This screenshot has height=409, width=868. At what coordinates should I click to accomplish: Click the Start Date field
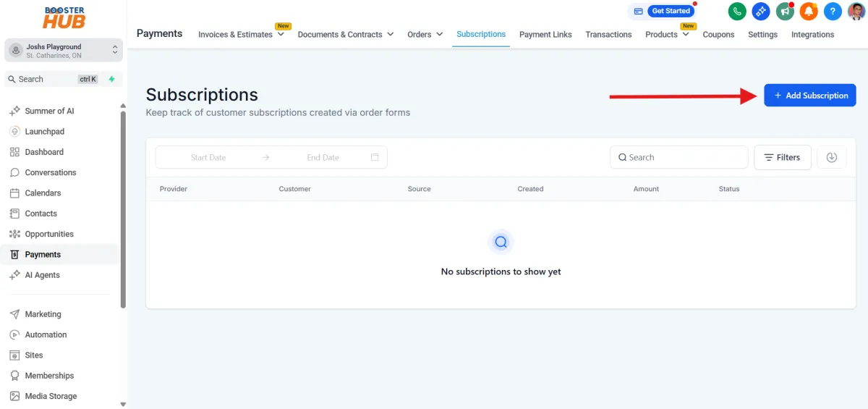(208, 157)
